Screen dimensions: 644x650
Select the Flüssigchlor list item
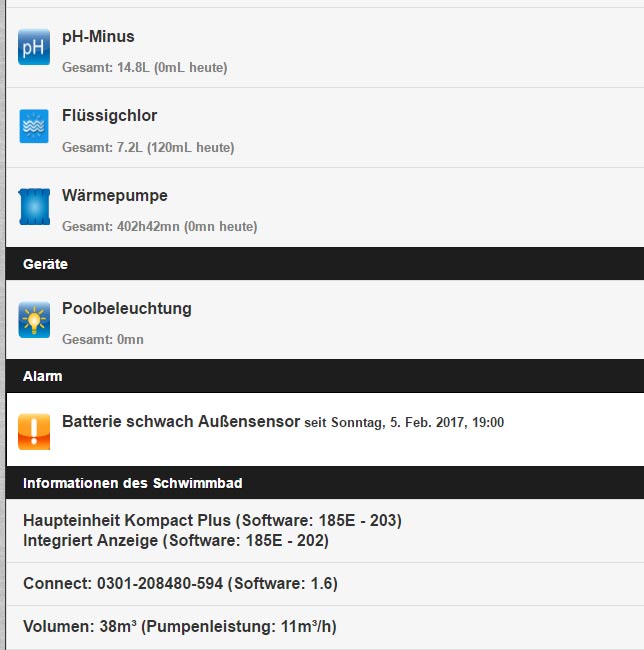[325, 128]
